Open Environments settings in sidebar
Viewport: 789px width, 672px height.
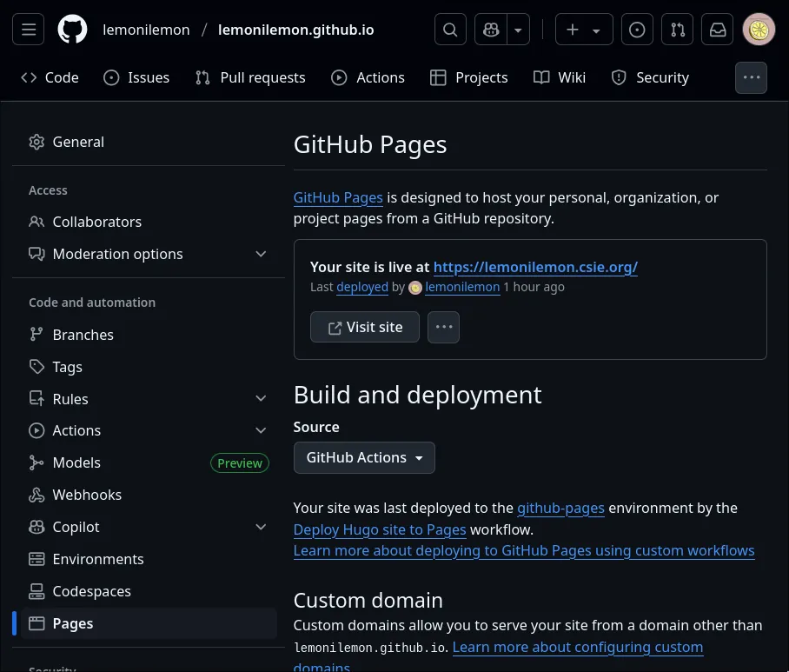point(148,559)
